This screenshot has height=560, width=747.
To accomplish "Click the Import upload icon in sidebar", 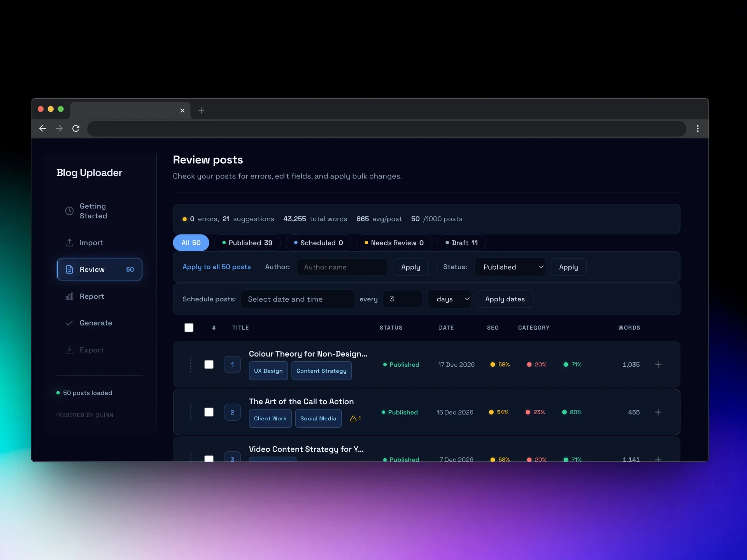I will pyautogui.click(x=69, y=243).
